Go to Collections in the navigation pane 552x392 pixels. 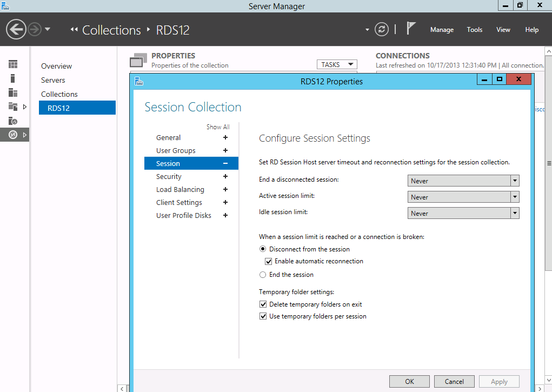(x=59, y=95)
